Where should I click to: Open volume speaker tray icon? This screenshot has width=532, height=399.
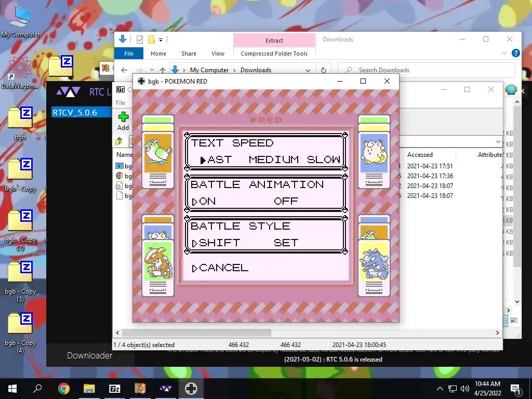tap(465, 389)
